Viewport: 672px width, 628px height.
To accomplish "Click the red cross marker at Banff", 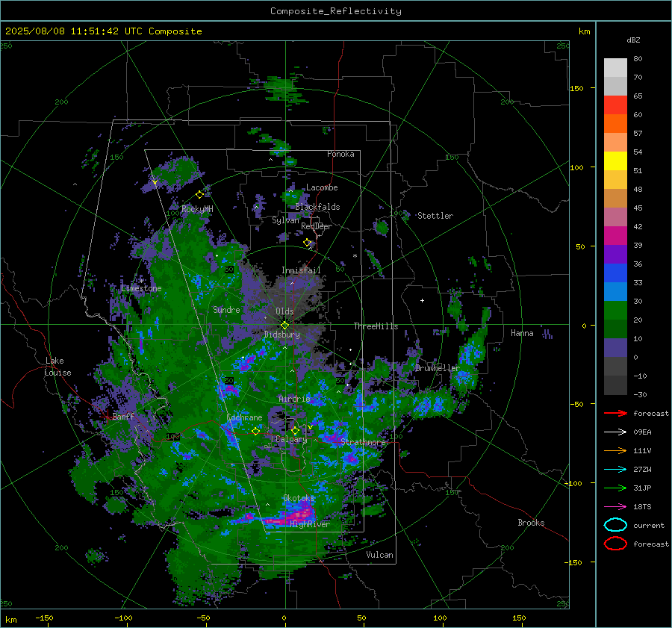I will [x=107, y=416].
